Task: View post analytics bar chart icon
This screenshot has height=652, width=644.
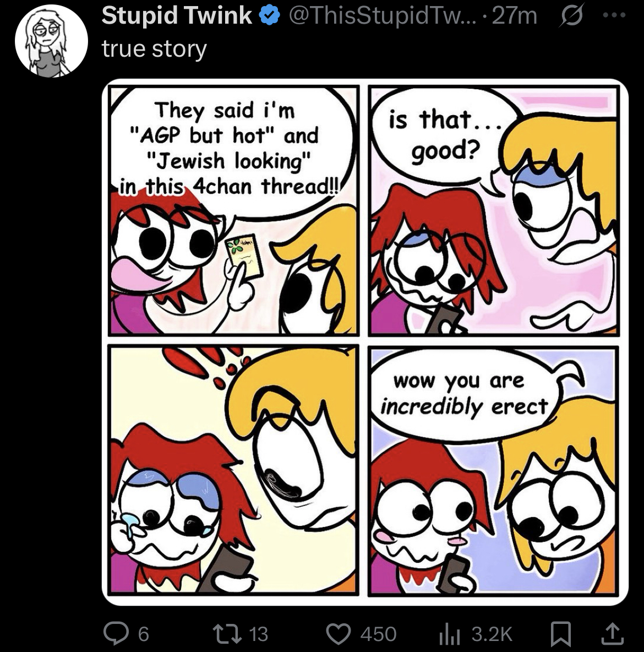Action: tap(450, 634)
